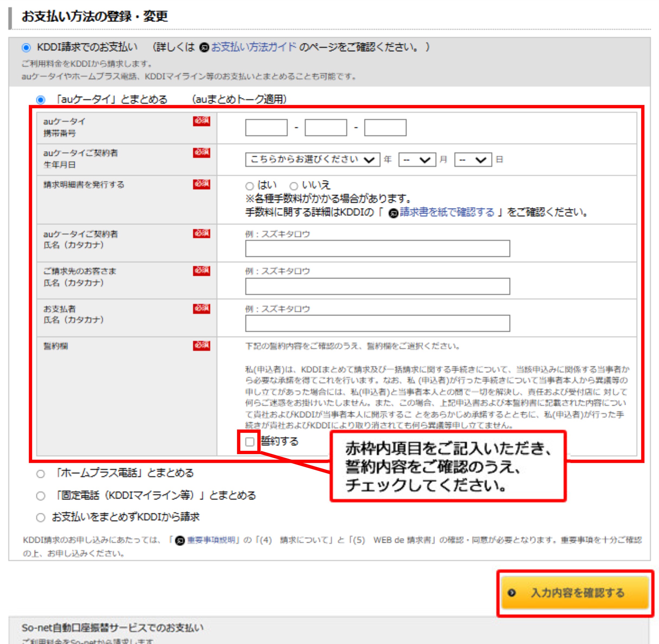Click the auケータイご契約者 生年月日 label
The image size is (659, 644).
tap(80, 159)
